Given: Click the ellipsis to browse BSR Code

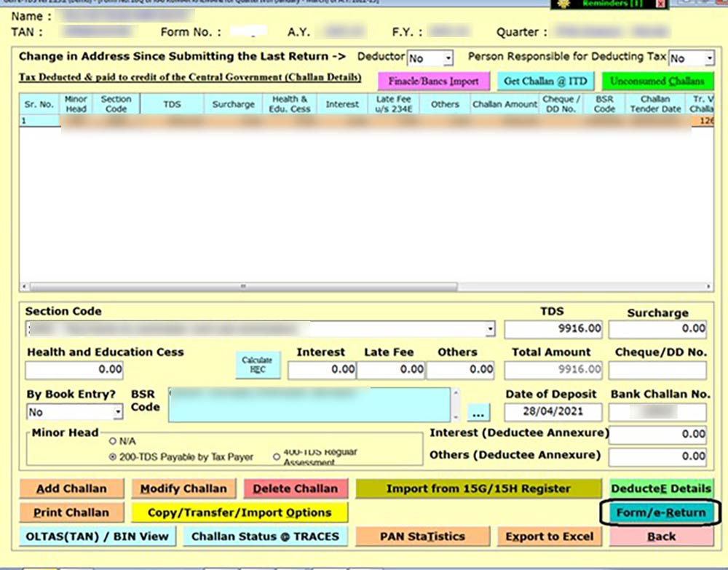Looking at the screenshot, I should click(x=478, y=411).
